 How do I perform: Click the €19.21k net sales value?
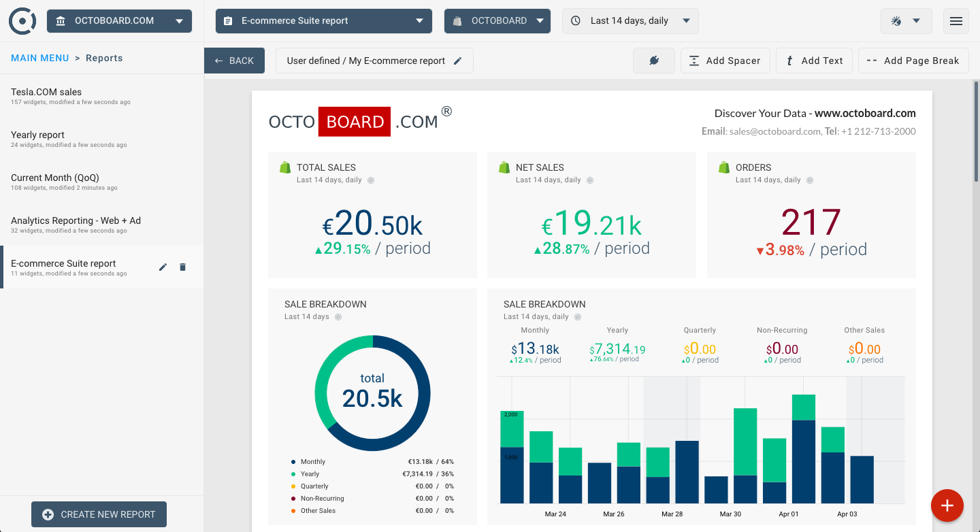(591, 223)
